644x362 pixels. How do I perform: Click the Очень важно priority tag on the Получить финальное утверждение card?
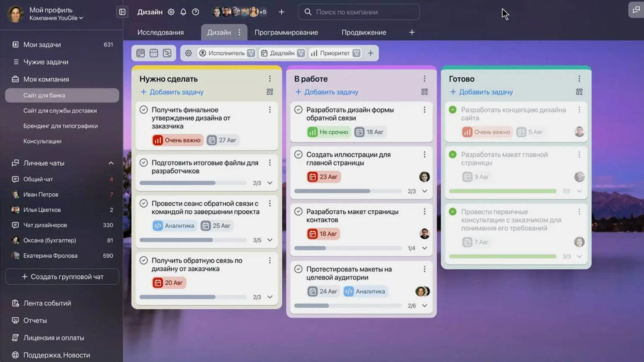click(x=178, y=140)
